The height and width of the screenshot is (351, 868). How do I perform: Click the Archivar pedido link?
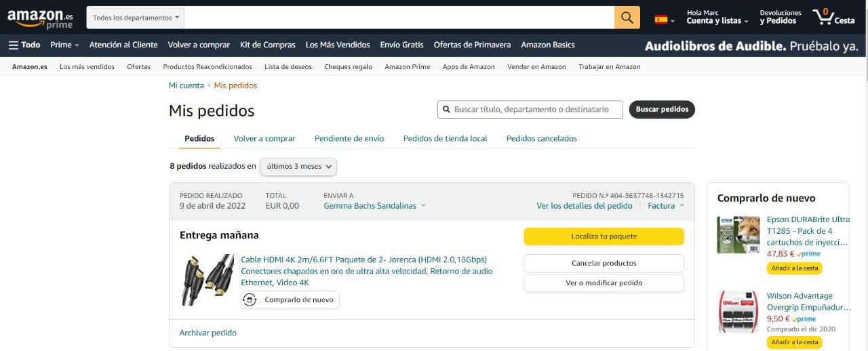pyautogui.click(x=208, y=333)
